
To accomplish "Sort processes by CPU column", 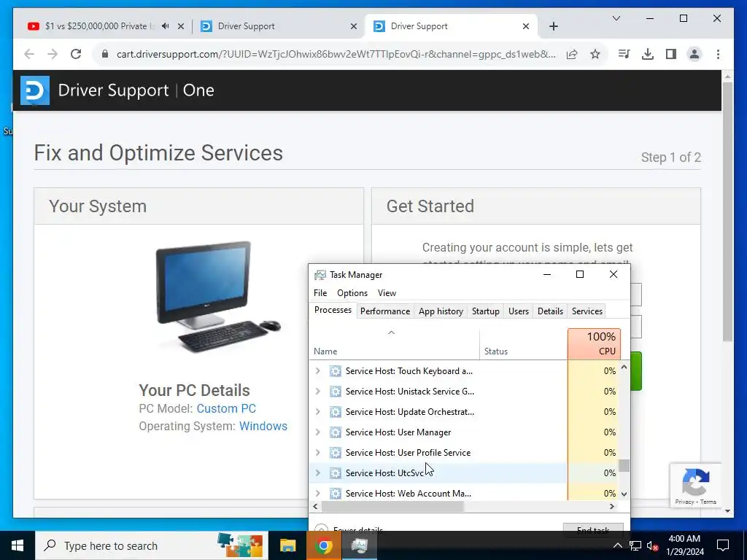I will 594,344.
